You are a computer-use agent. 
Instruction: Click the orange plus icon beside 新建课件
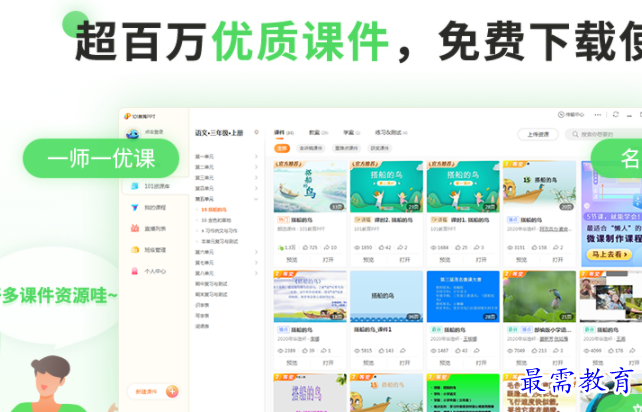(x=172, y=392)
